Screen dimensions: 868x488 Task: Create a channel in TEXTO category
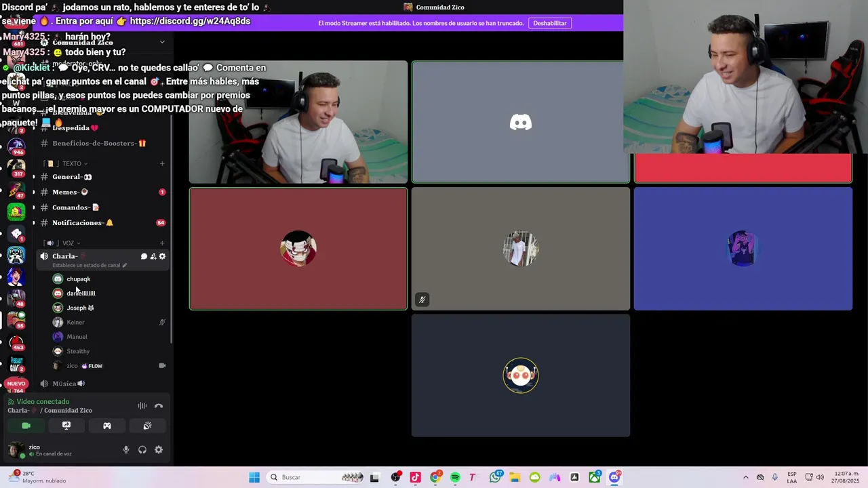[162, 163]
